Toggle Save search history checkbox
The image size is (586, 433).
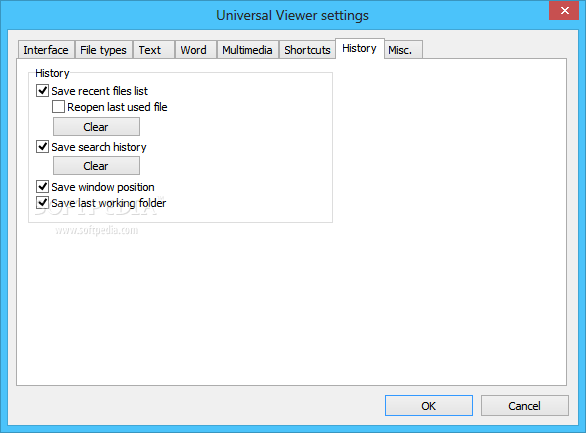43,146
